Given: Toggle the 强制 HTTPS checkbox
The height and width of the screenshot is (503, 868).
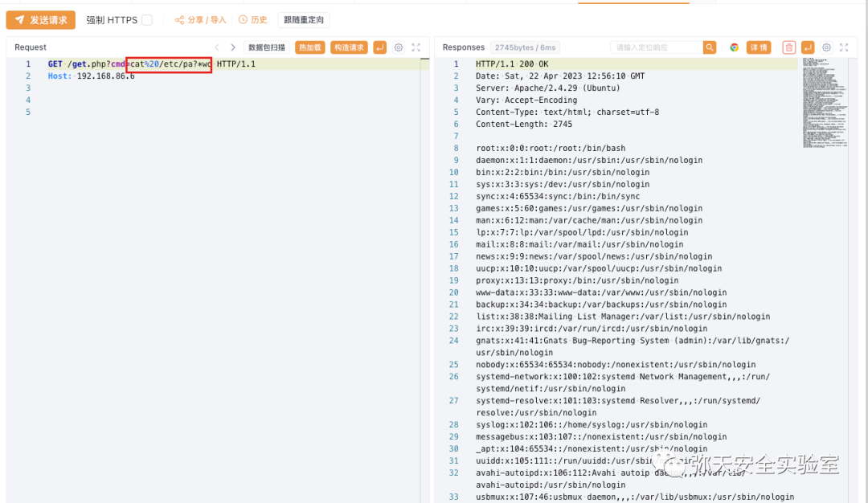Looking at the screenshot, I should [147, 20].
